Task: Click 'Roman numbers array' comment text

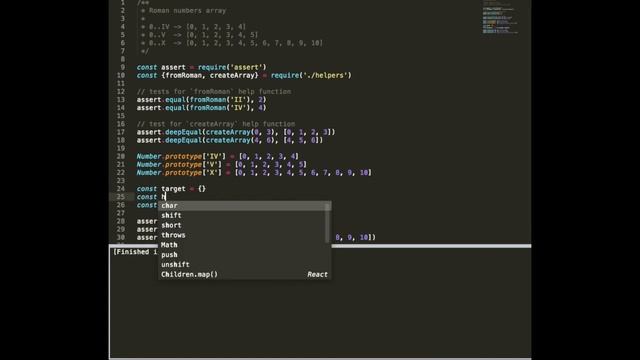Action: pos(187,11)
